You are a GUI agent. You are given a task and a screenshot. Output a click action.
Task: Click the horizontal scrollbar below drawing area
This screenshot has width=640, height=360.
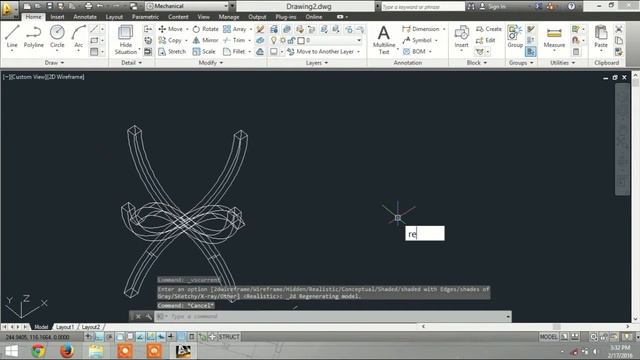pos(526,327)
